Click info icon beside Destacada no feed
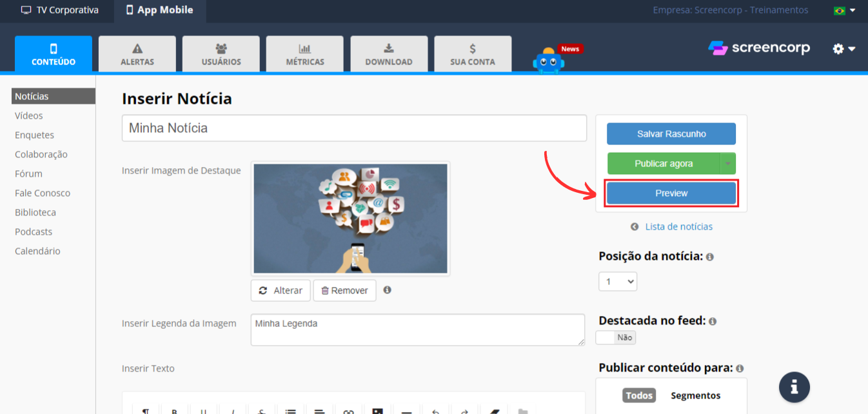868x414 pixels. [713, 321]
